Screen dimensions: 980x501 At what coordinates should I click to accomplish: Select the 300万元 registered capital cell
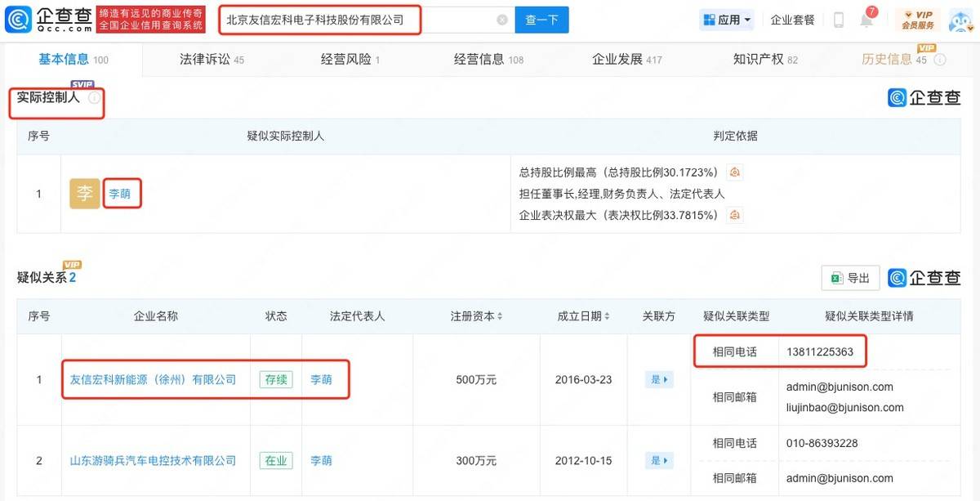476,461
